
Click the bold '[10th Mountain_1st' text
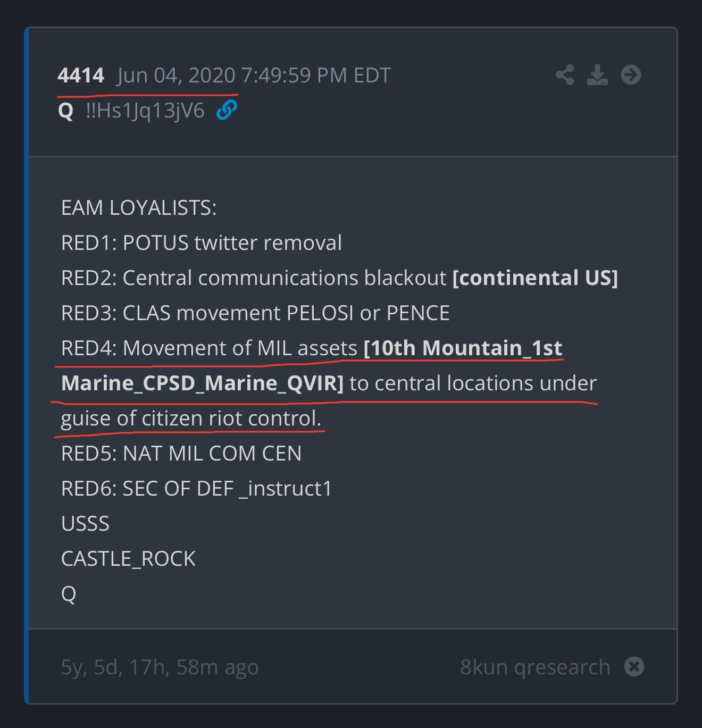pyautogui.click(x=463, y=348)
